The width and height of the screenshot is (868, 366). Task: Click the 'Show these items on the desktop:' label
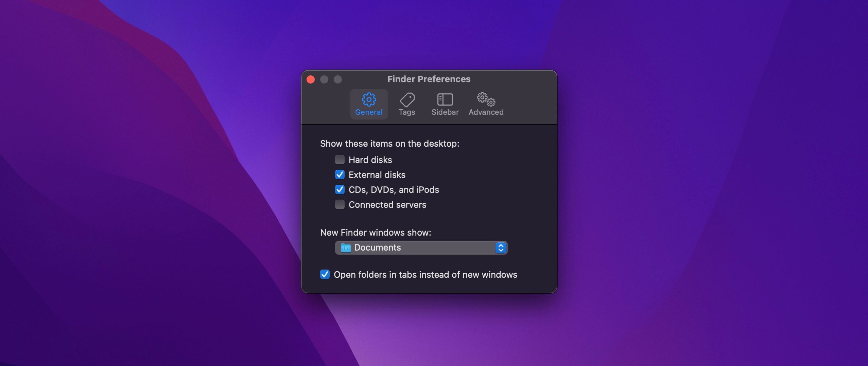(390, 144)
